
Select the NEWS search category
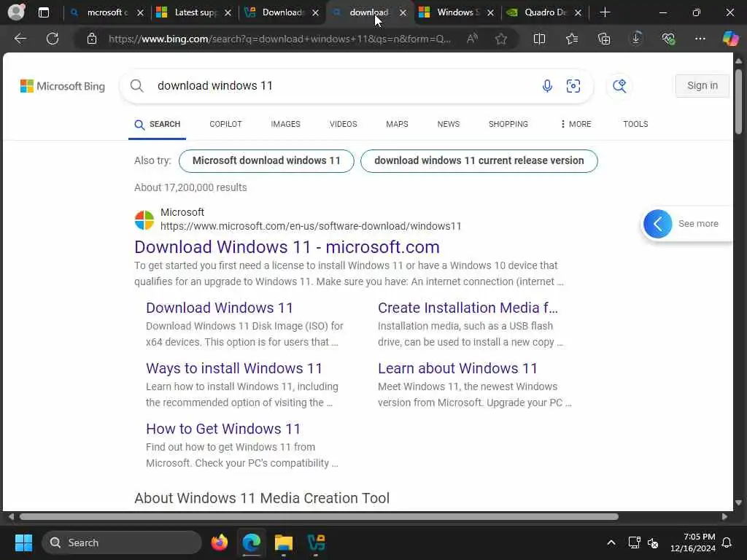tap(449, 124)
